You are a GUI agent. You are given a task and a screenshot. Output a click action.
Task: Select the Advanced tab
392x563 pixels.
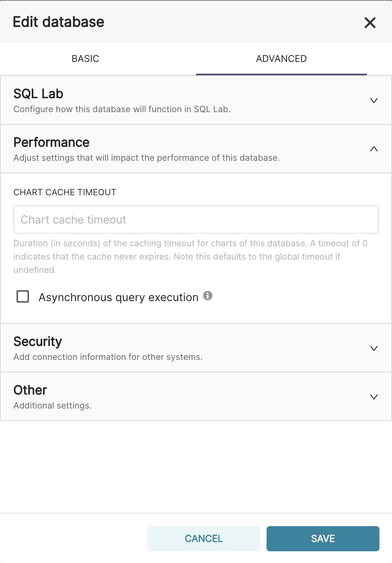point(281,59)
